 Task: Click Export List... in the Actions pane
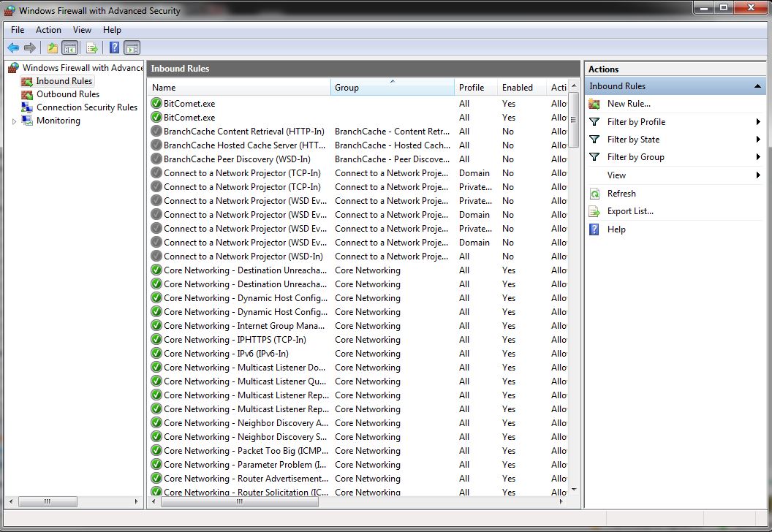point(630,212)
